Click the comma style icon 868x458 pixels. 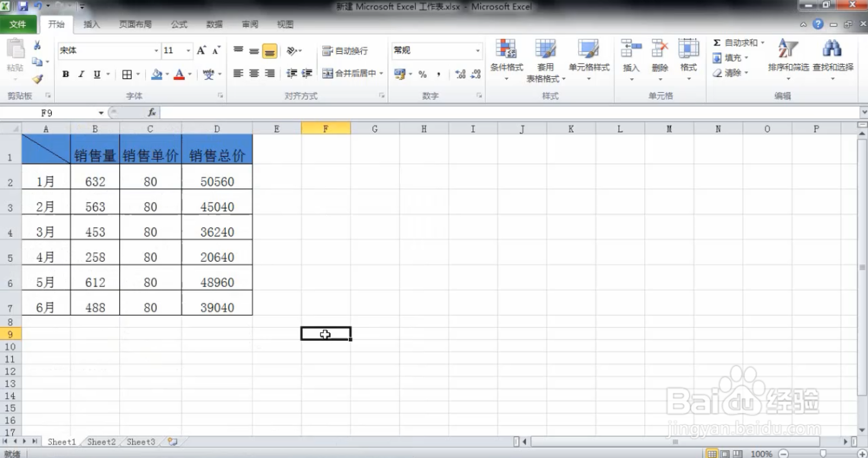pos(438,74)
